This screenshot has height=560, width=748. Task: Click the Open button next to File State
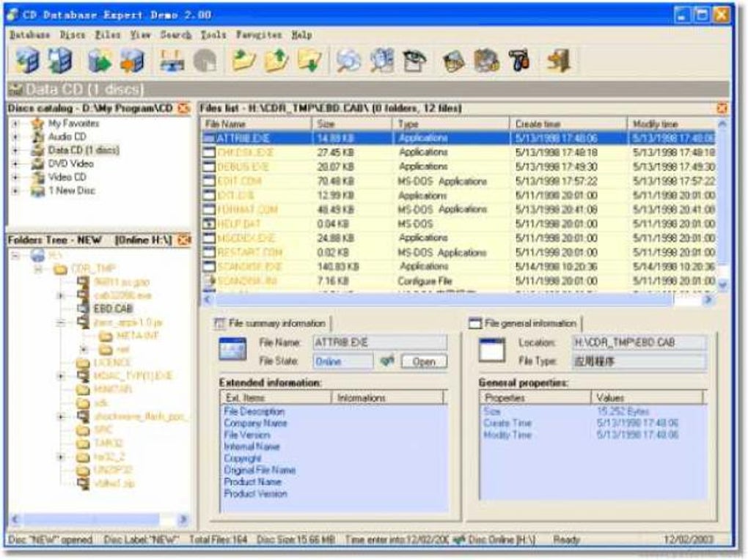click(424, 361)
